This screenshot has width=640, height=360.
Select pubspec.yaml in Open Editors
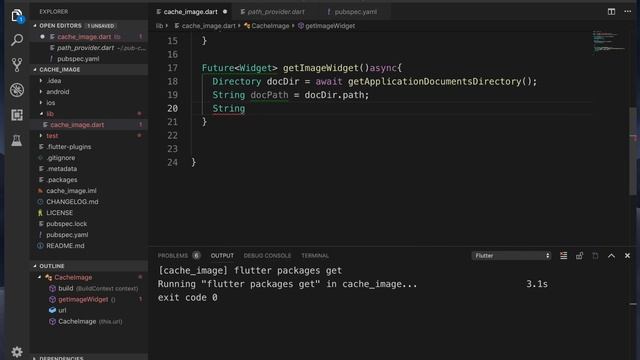pyautogui.click(x=78, y=59)
